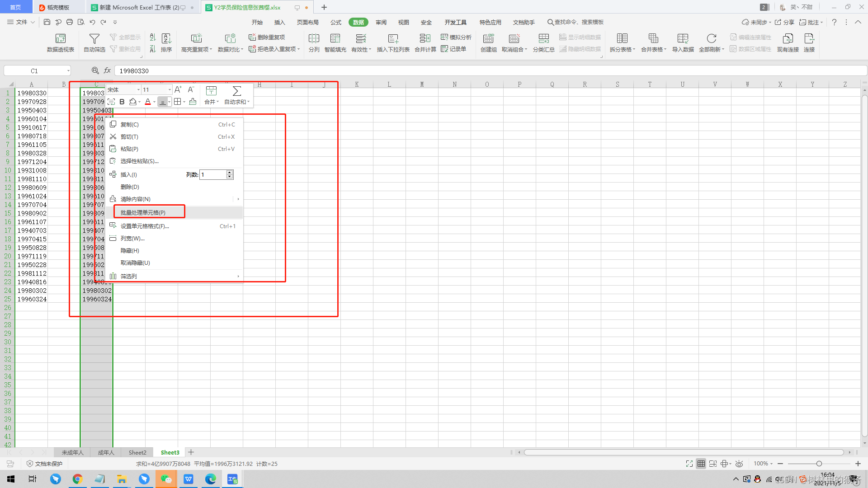Screen dimensions: 868x488
Task: Open the 公式 ribbon tab
Action: (x=336, y=22)
